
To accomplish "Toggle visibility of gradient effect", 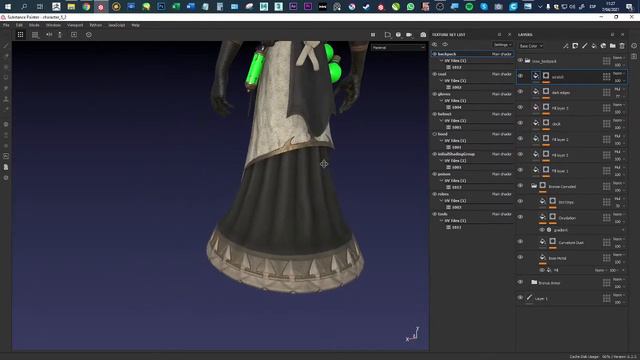I will [x=542, y=230].
